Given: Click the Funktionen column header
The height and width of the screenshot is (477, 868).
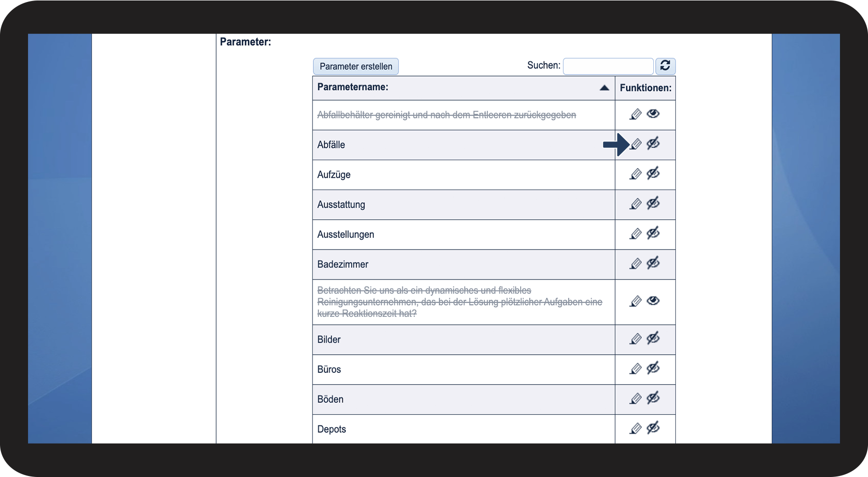Looking at the screenshot, I should click(645, 88).
